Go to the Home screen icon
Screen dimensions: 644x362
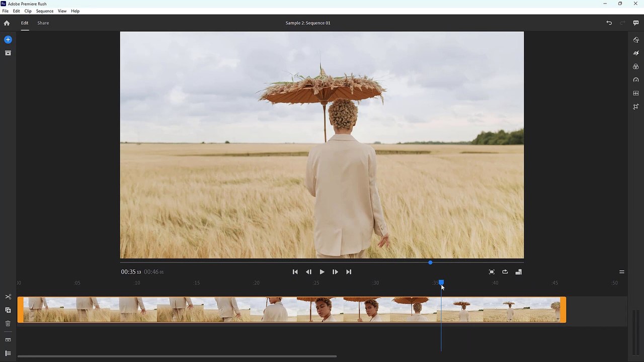click(x=7, y=23)
